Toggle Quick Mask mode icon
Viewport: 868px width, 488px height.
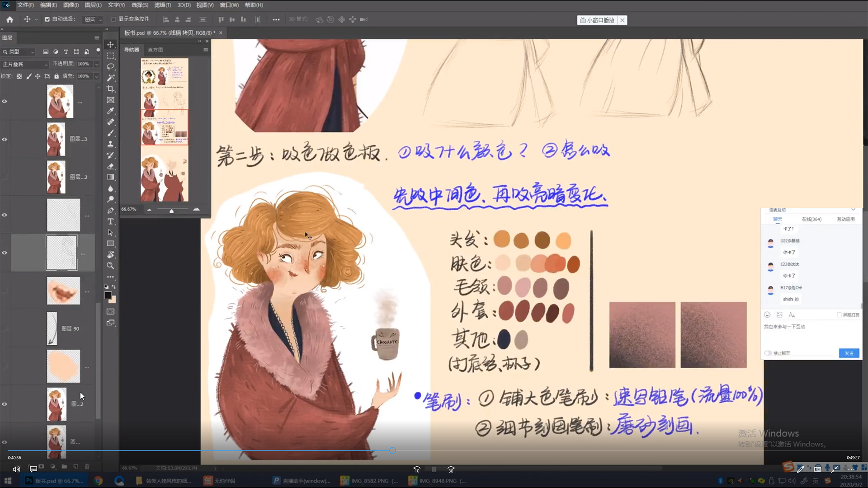(x=110, y=312)
